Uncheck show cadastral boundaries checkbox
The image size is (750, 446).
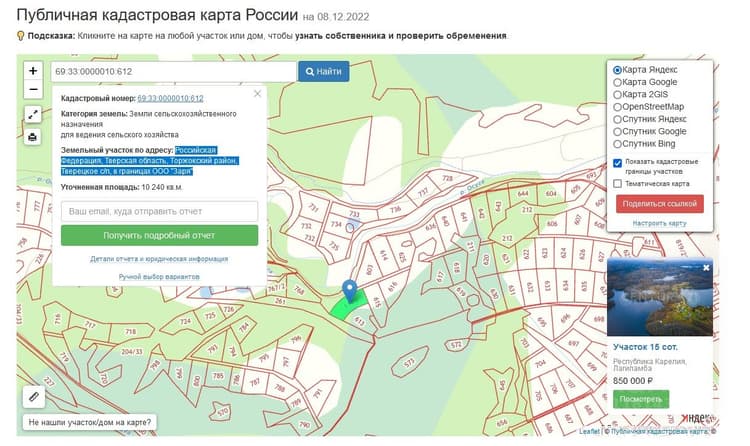point(618,163)
